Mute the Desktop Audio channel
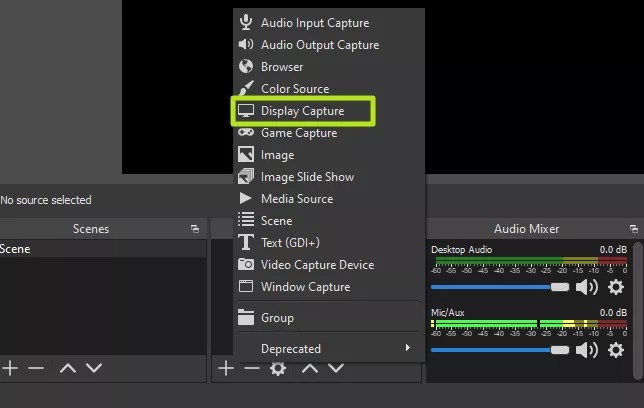Image resolution: width=644 pixels, height=408 pixels. click(587, 287)
